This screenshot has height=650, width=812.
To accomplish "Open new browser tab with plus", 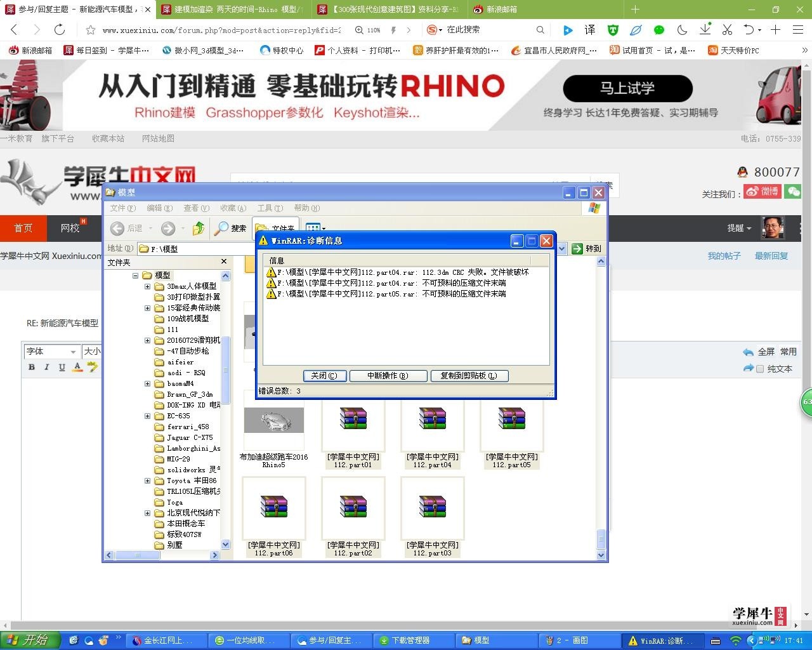I will pyautogui.click(x=635, y=10).
